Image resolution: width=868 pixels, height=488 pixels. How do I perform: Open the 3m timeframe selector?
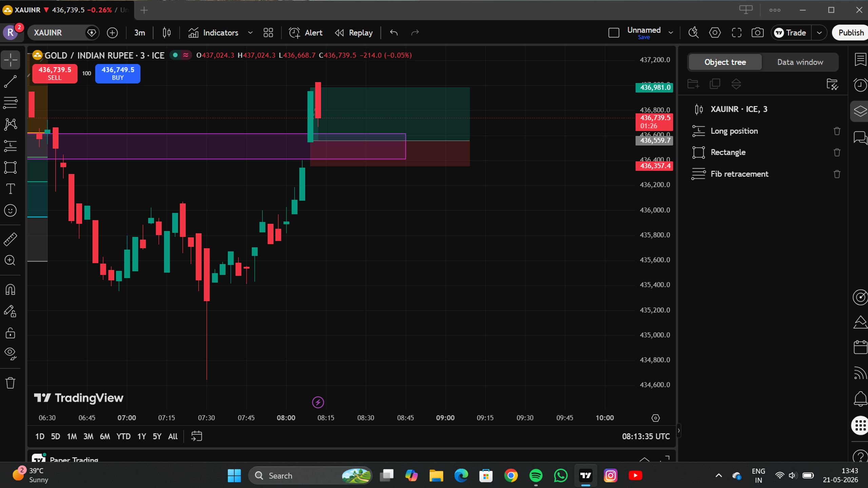139,33
